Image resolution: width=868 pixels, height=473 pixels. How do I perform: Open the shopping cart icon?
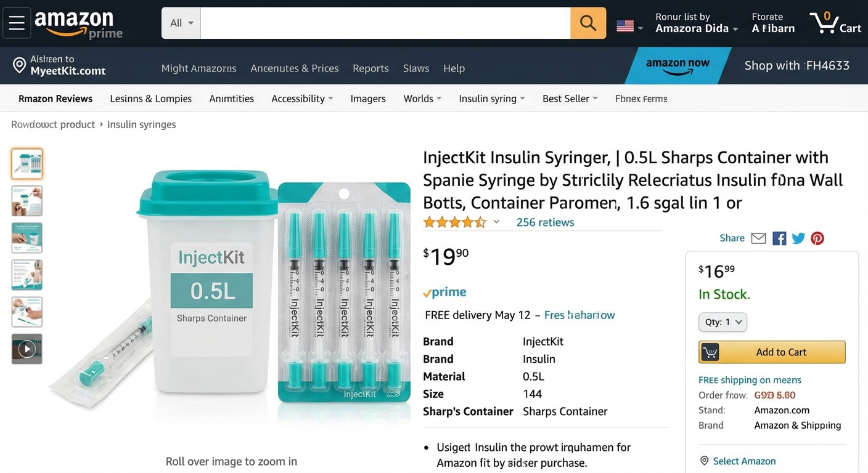click(835, 23)
